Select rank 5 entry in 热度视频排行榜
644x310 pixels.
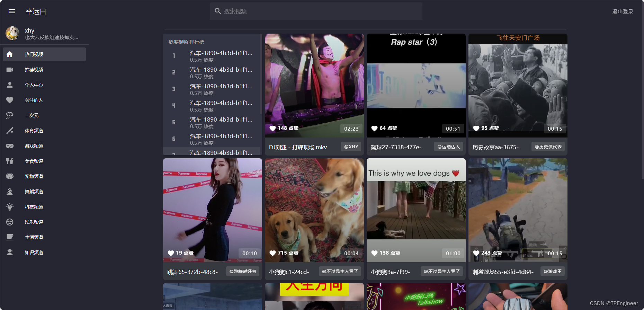tap(212, 122)
